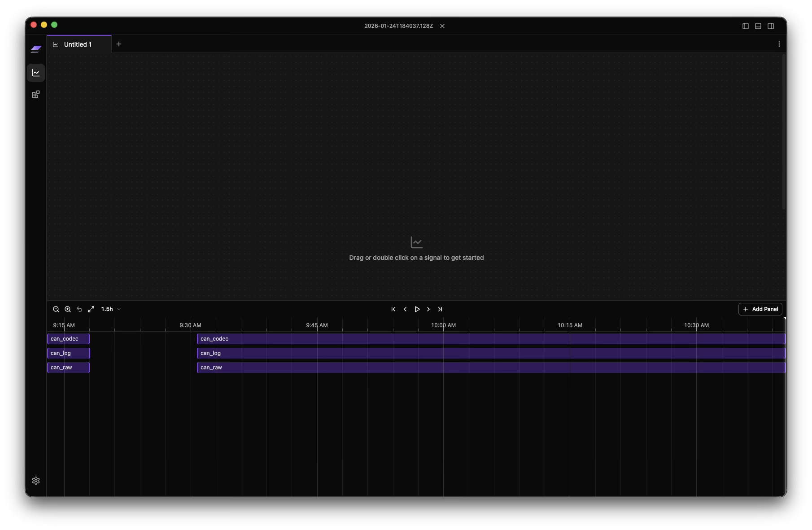812x530 pixels.
Task: Toggle the left sidebar visibility
Action: (x=745, y=26)
